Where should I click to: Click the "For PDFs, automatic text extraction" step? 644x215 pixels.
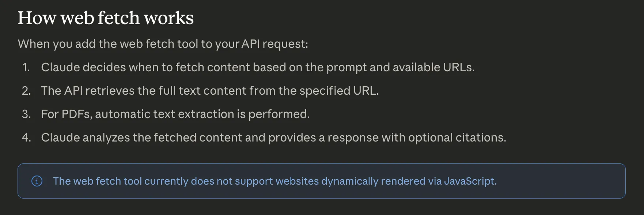tap(175, 114)
